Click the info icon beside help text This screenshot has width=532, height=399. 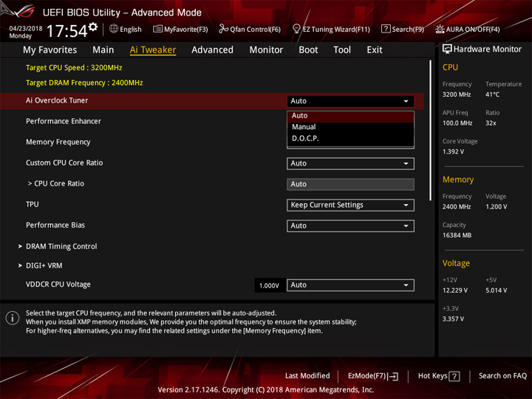[x=13, y=318]
